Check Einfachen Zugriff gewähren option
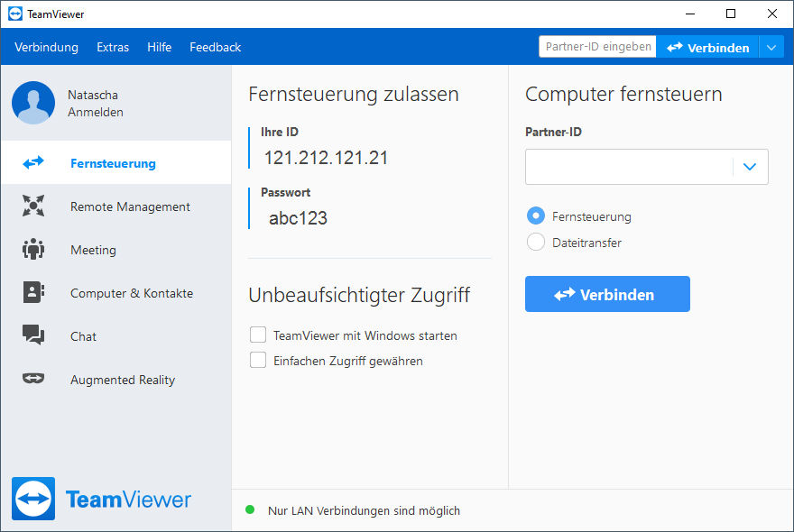This screenshot has width=794, height=532. coord(258,360)
